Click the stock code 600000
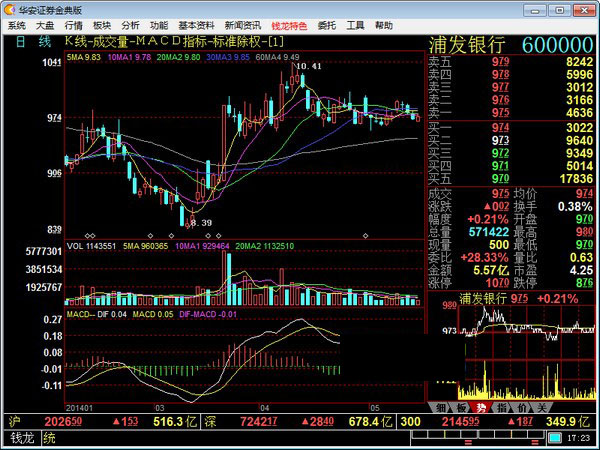This screenshot has height=450, width=600. click(558, 45)
